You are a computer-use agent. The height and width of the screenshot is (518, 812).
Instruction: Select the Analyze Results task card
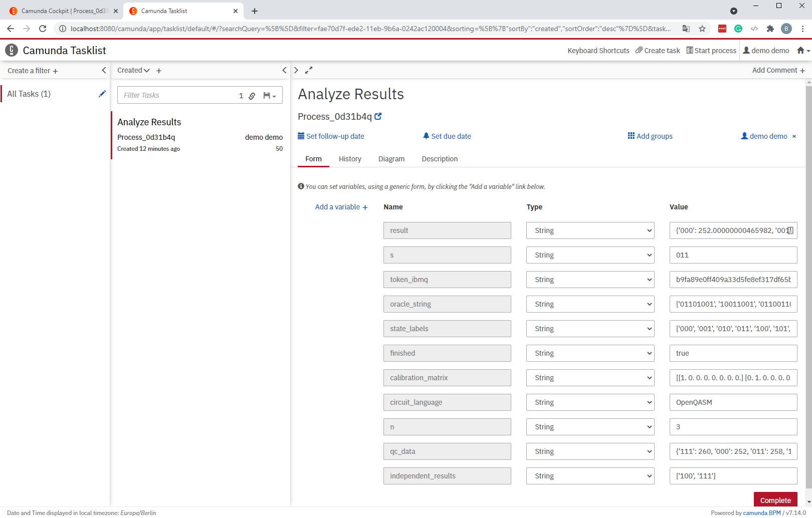[200, 135]
